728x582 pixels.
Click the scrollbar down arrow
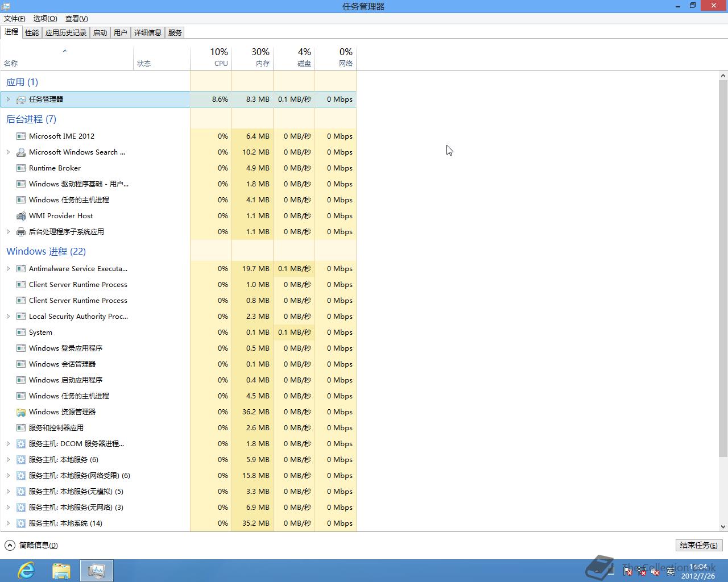pyautogui.click(x=723, y=527)
